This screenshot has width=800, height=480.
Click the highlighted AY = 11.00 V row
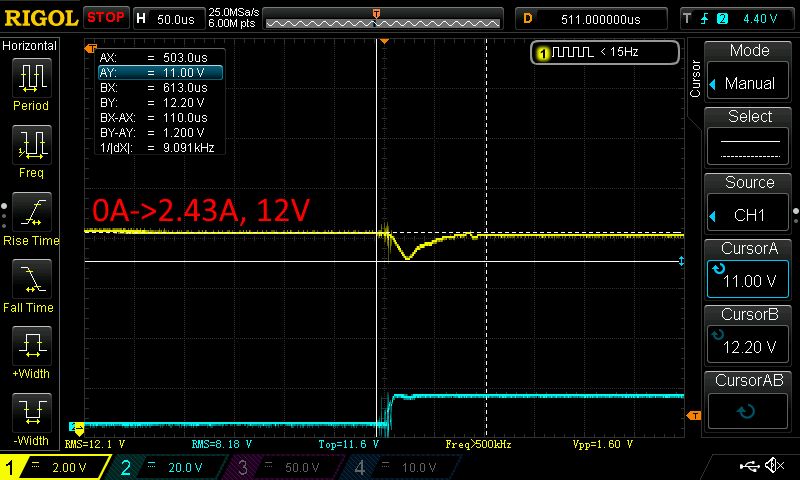(x=160, y=72)
